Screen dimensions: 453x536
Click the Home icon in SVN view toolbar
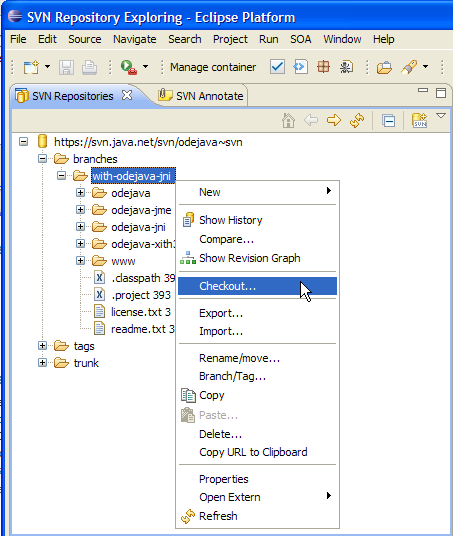click(288, 121)
